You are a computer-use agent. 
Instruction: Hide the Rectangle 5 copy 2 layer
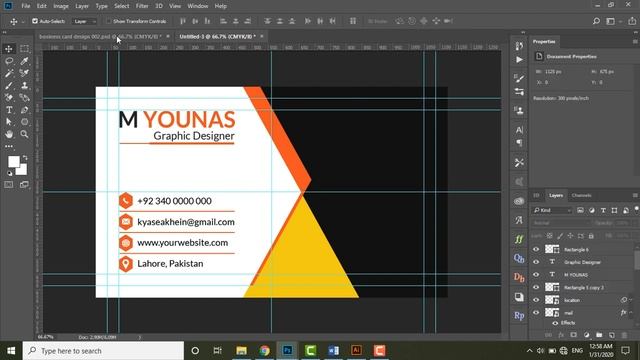pyautogui.click(x=536, y=287)
